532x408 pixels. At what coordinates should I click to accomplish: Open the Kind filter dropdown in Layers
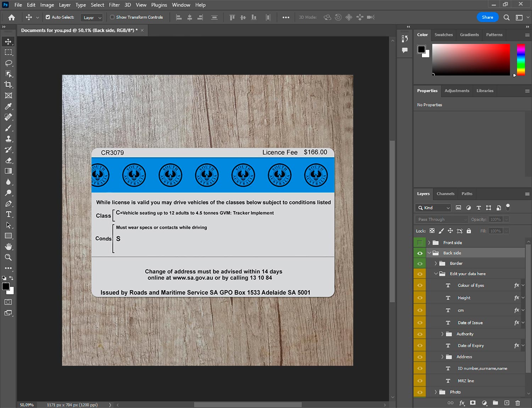tap(433, 208)
